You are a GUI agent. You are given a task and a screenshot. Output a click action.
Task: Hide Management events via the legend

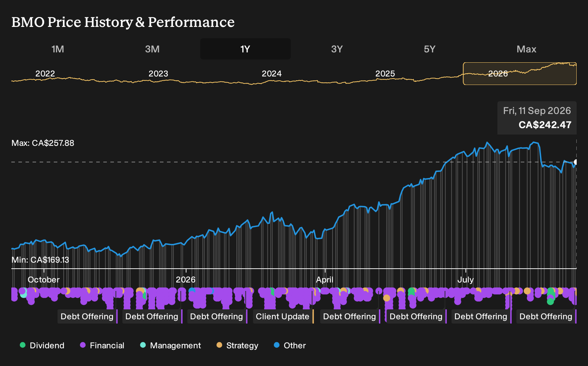171,345
